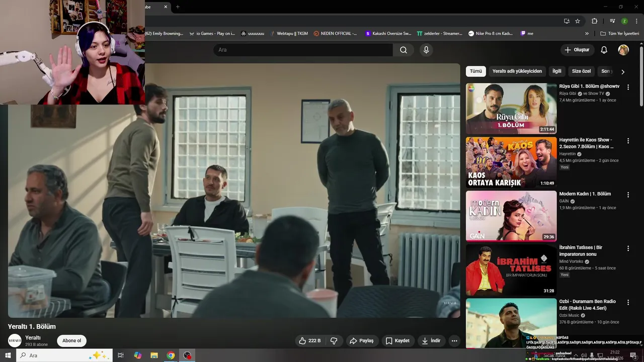Open the Nike Pro 8 cm Kadın bookmark
The image size is (644, 362).
click(491, 34)
